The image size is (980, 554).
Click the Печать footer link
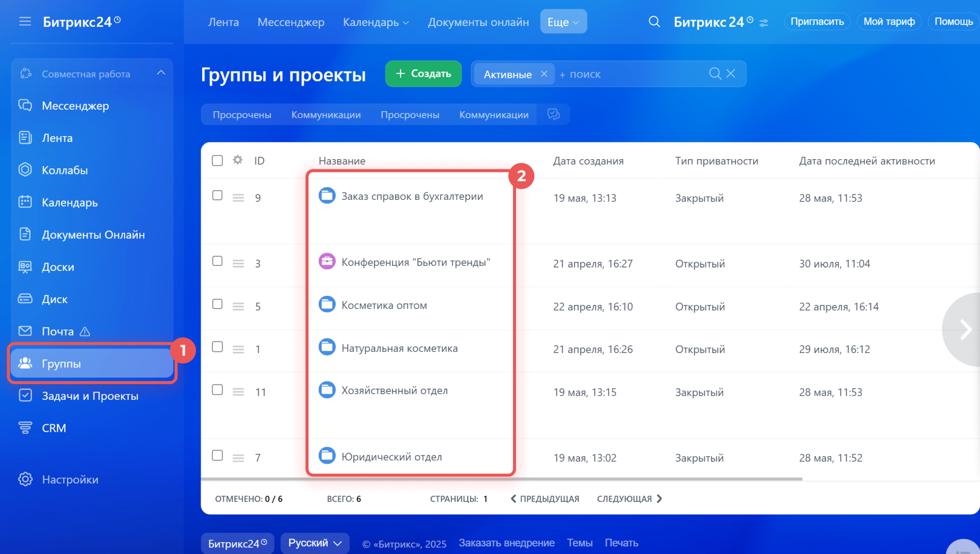(x=621, y=543)
